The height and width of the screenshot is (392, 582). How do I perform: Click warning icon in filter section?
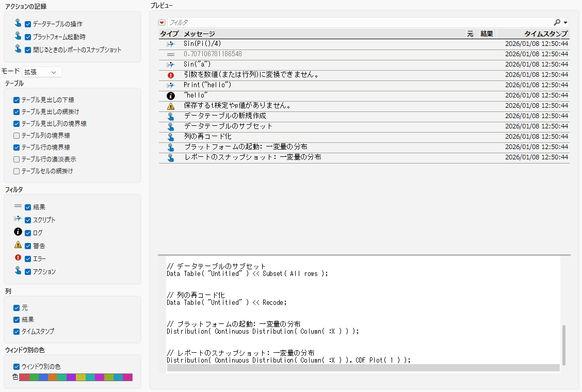[x=18, y=244]
